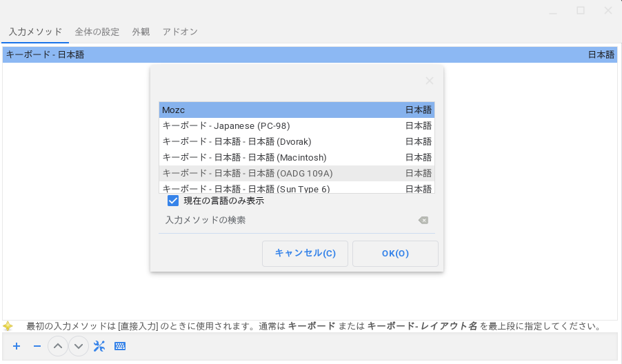The height and width of the screenshot is (364, 622).
Task: Switch to 入力メソッド tab
Action: point(35,32)
